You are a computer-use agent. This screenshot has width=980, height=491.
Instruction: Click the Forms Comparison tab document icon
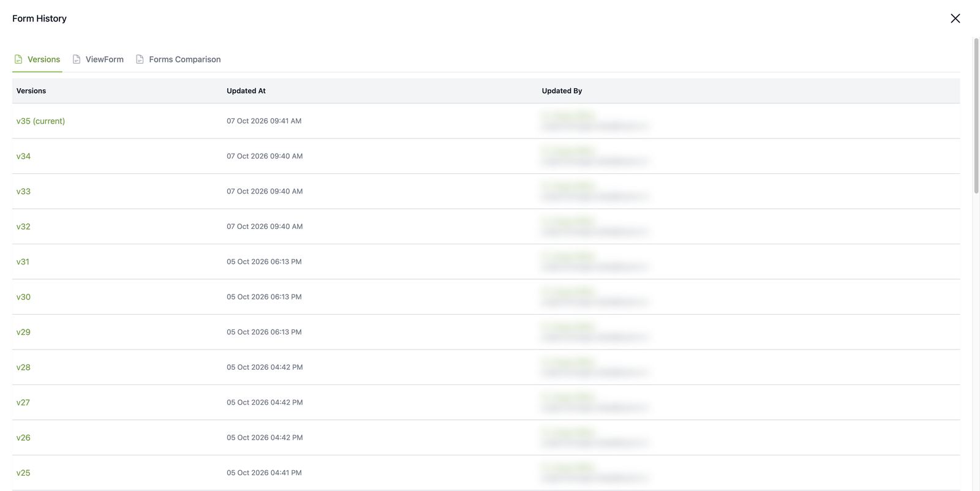[x=140, y=59]
